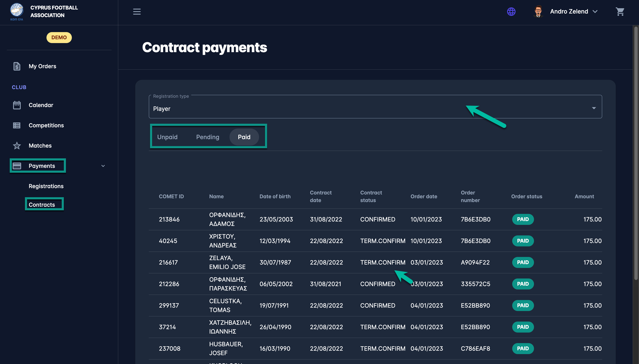Expand the Andro Zelend user menu
Image resolution: width=639 pixels, height=364 pixels.
coord(595,11)
